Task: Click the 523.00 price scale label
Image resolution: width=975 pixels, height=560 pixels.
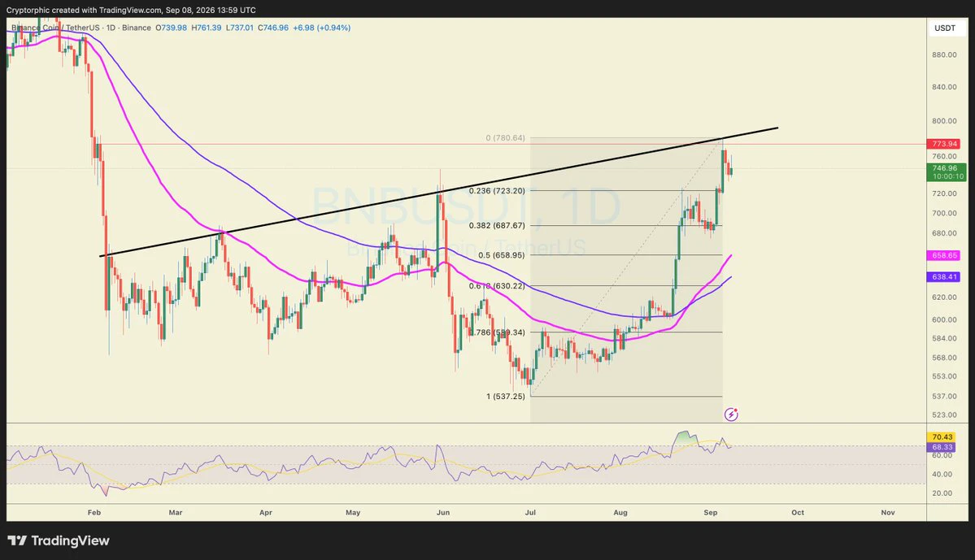Action: click(x=944, y=415)
